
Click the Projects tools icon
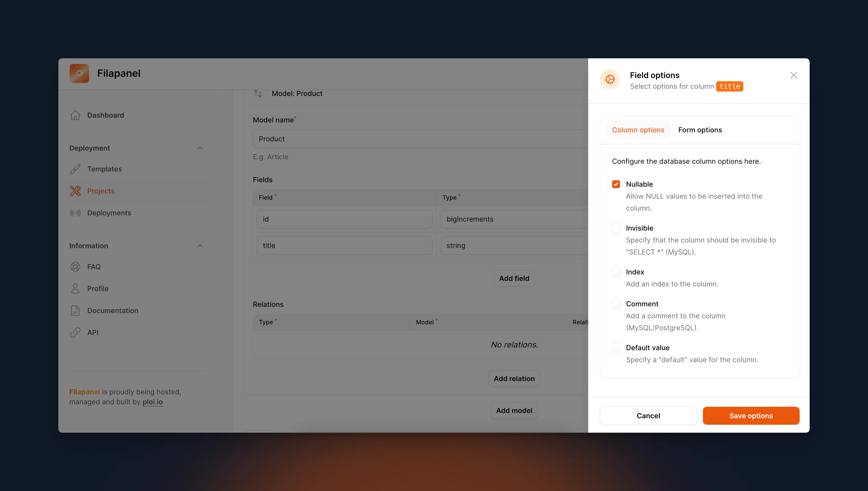pos(75,191)
